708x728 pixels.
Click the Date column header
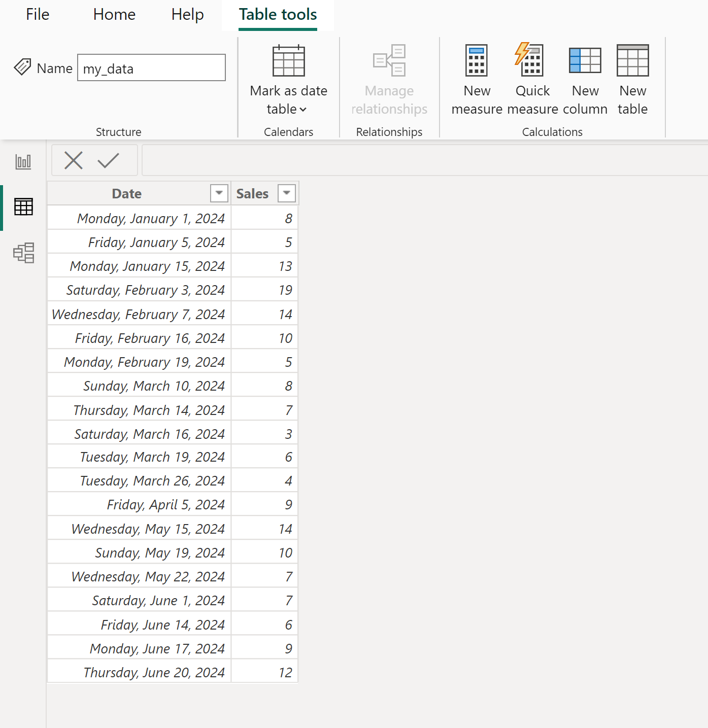pos(127,193)
